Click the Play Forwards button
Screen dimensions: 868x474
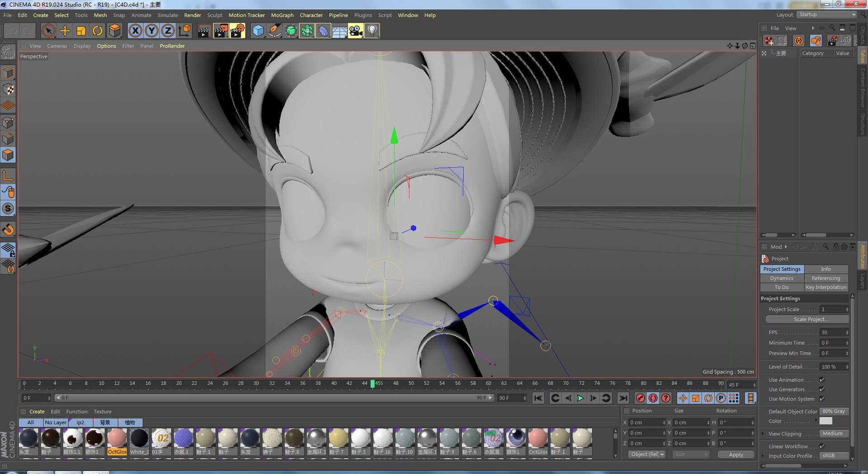[x=580, y=398]
